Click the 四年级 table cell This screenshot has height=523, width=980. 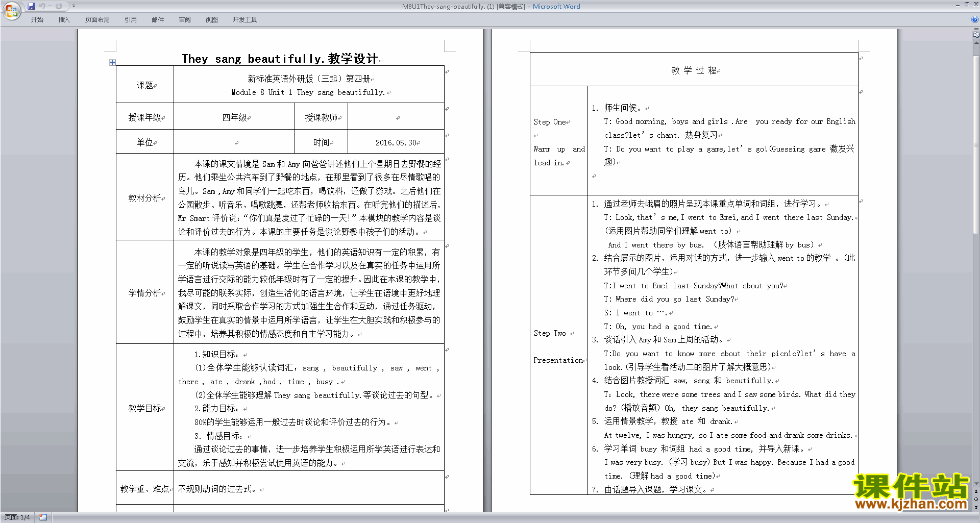point(234,117)
